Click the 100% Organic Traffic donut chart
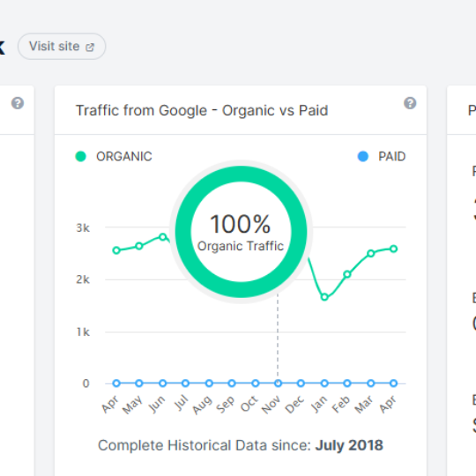This screenshot has height=476, width=476. tap(241, 232)
